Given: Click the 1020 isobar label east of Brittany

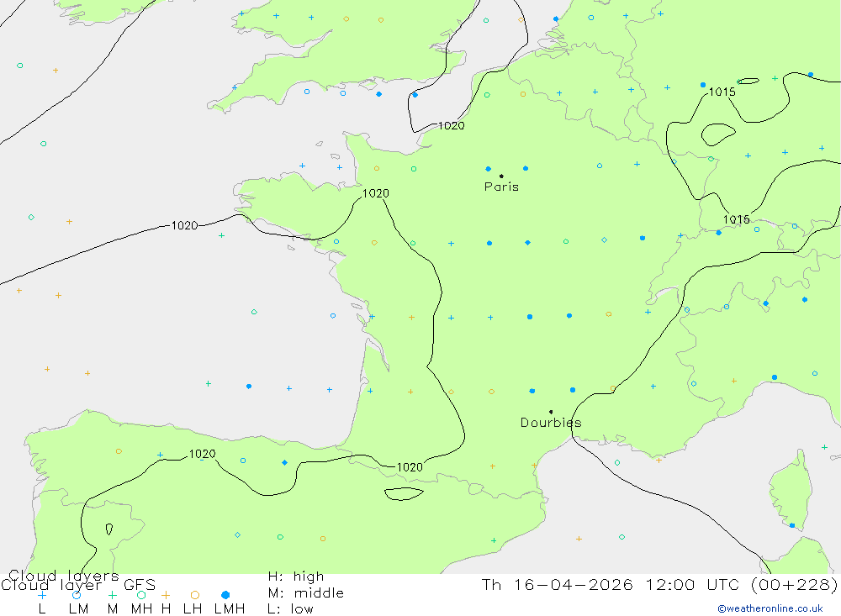Looking at the screenshot, I should (x=375, y=193).
